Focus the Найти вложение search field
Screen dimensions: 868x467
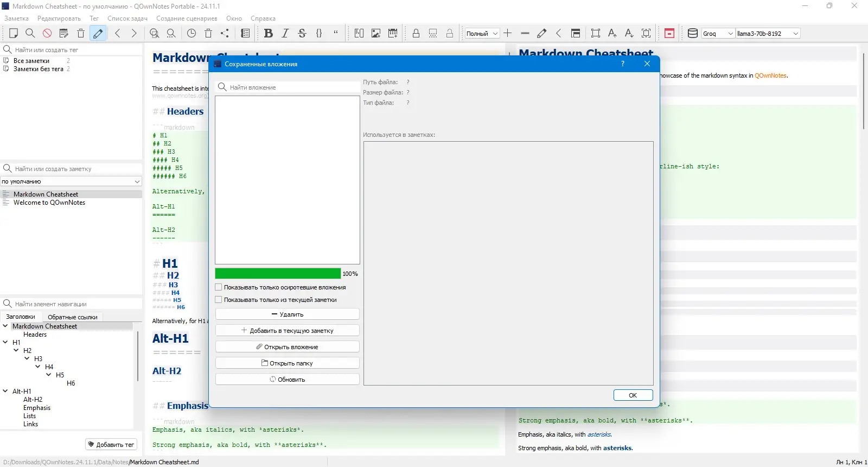coord(288,87)
